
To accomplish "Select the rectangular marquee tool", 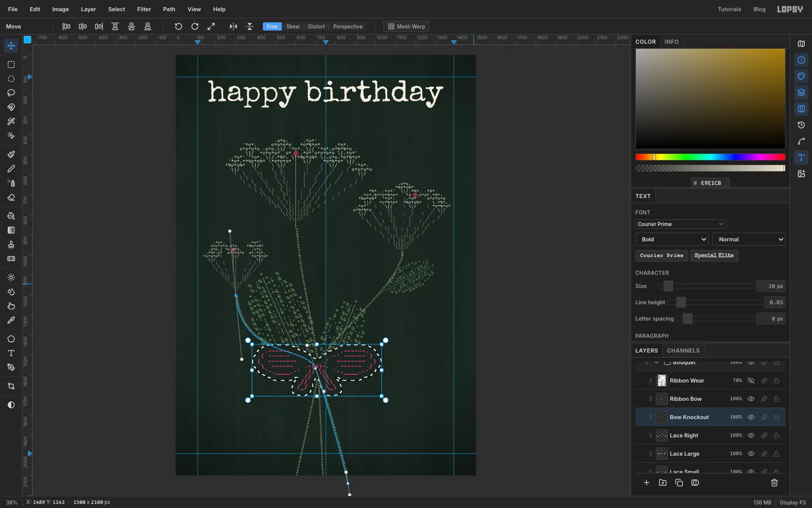I will click(11, 65).
